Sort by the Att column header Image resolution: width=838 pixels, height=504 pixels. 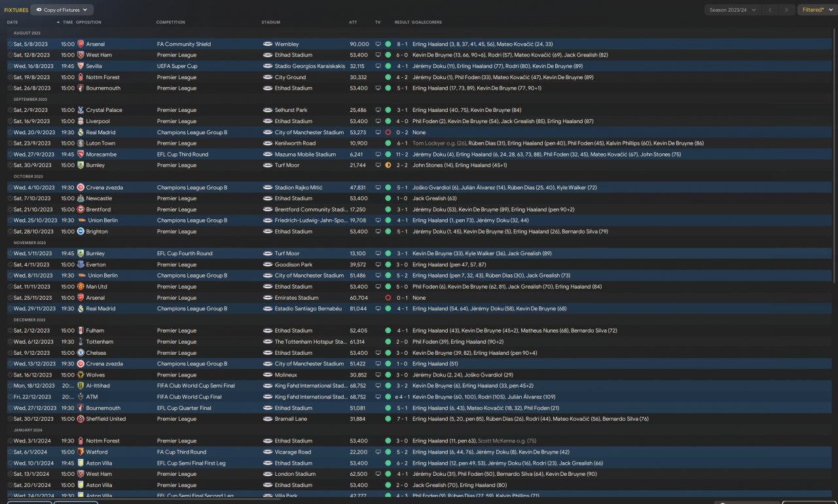coord(353,22)
